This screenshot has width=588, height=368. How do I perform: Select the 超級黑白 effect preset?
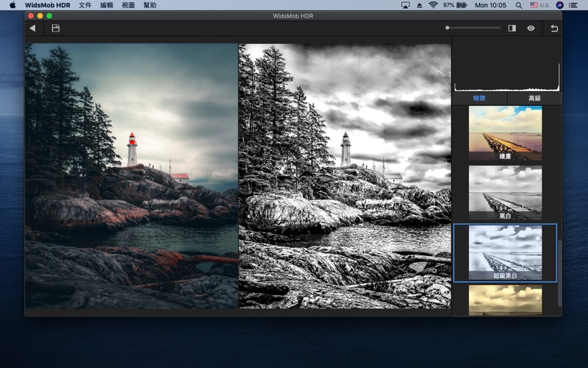tap(505, 252)
